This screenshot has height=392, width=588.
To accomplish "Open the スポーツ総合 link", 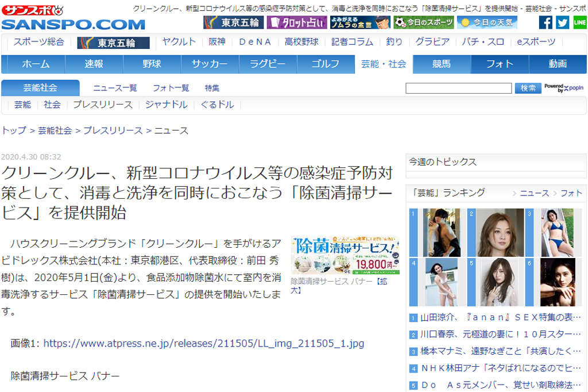I will pos(39,42).
